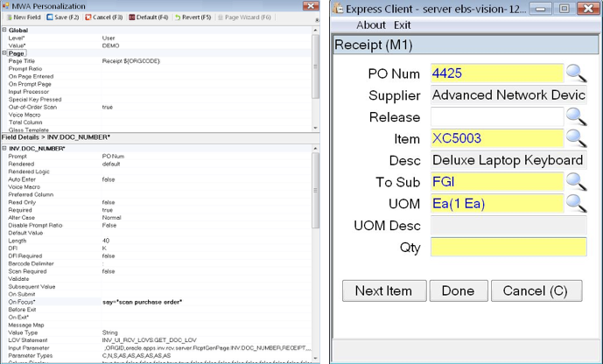Click the Done button

[458, 290]
